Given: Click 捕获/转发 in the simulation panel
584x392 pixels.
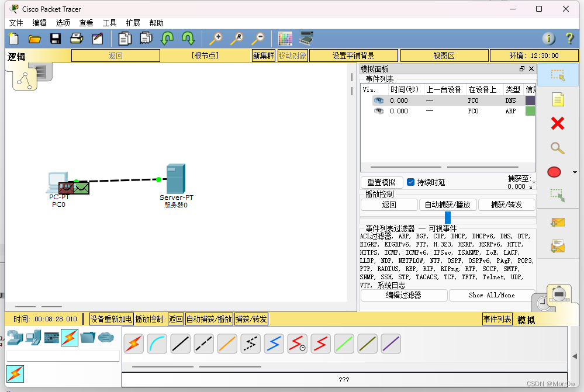Looking at the screenshot, I should pos(506,204).
